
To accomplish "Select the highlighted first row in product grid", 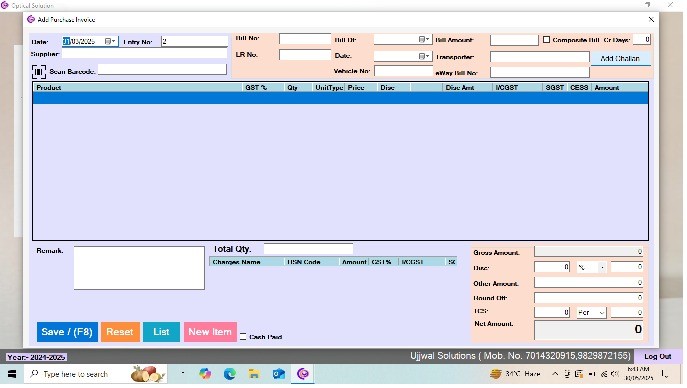I will coord(340,98).
